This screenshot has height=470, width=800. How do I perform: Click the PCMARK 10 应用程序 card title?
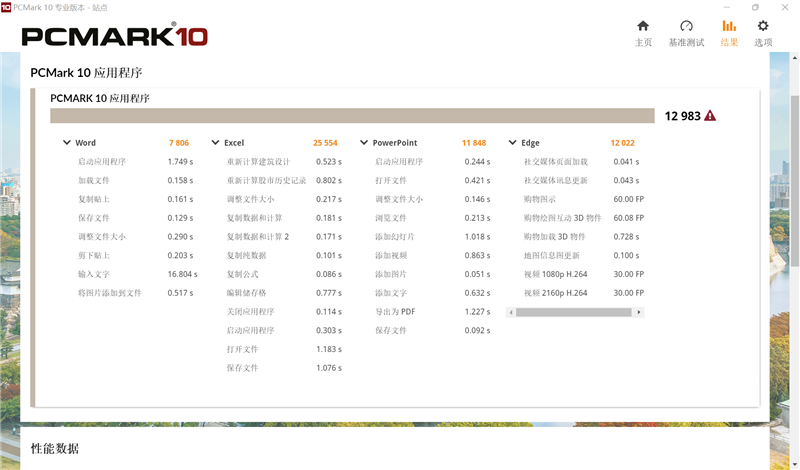tap(99, 98)
